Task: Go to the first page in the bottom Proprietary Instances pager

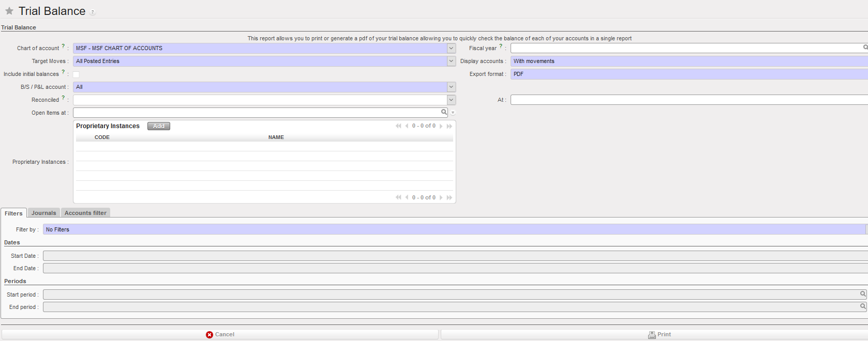Action: point(398,197)
